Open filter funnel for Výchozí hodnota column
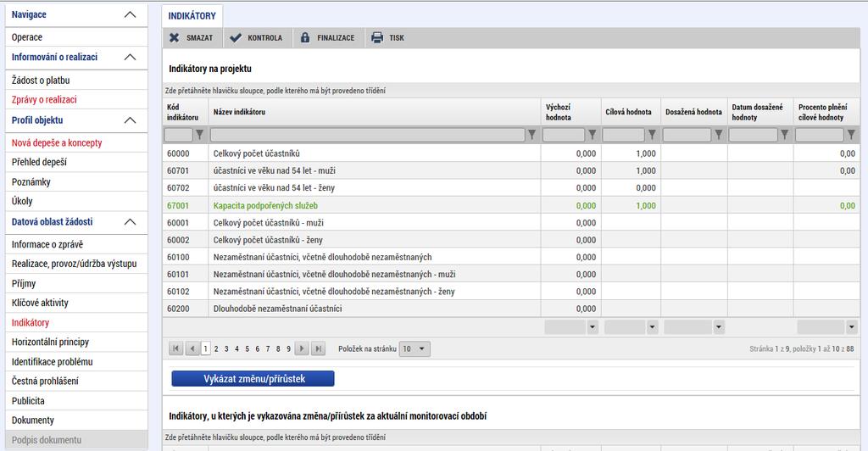This screenshot has height=451, width=868. tap(593, 135)
